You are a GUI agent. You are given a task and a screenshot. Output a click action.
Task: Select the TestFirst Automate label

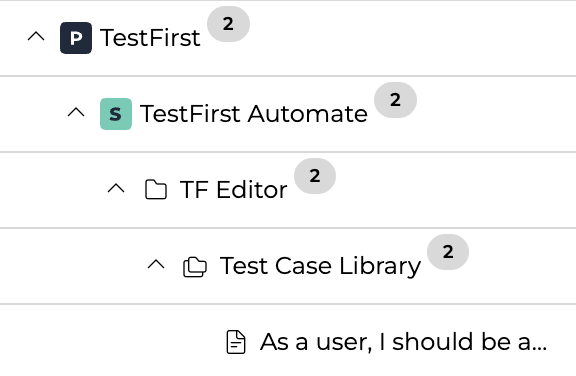[253, 114]
